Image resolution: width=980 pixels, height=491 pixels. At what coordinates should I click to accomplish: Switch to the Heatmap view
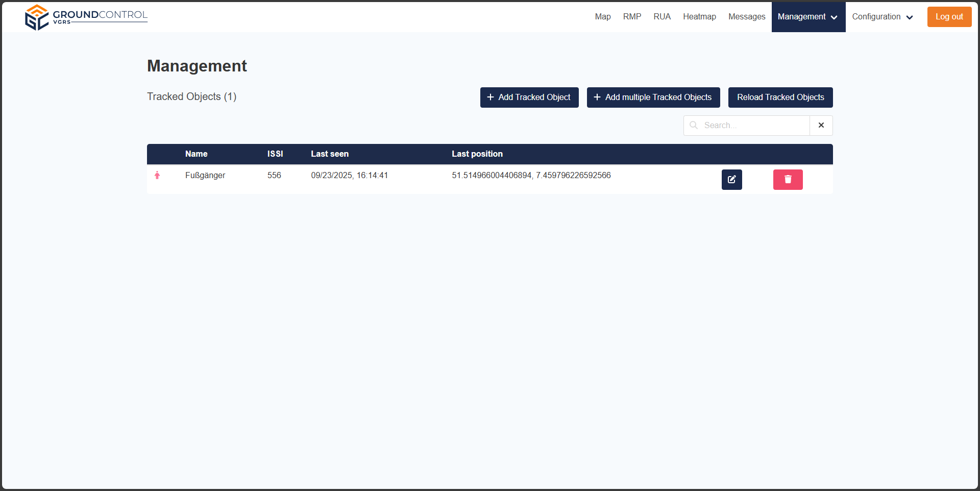pyautogui.click(x=699, y=17)
